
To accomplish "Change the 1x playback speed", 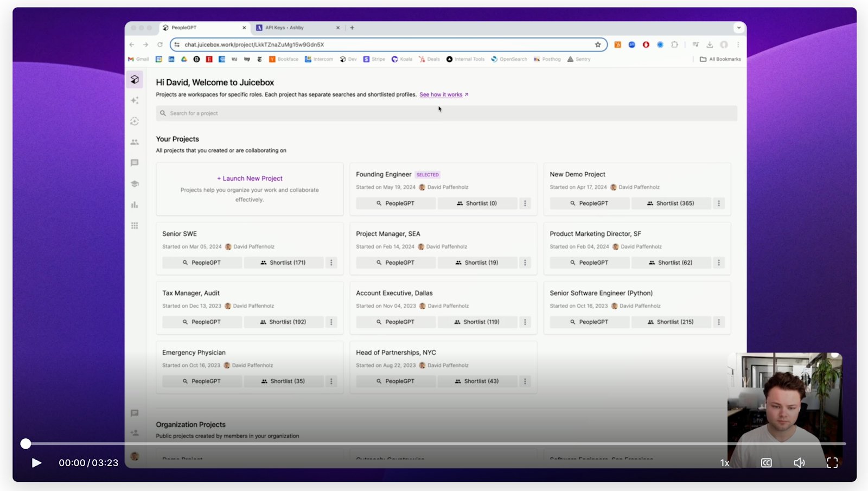I will 725,463.
